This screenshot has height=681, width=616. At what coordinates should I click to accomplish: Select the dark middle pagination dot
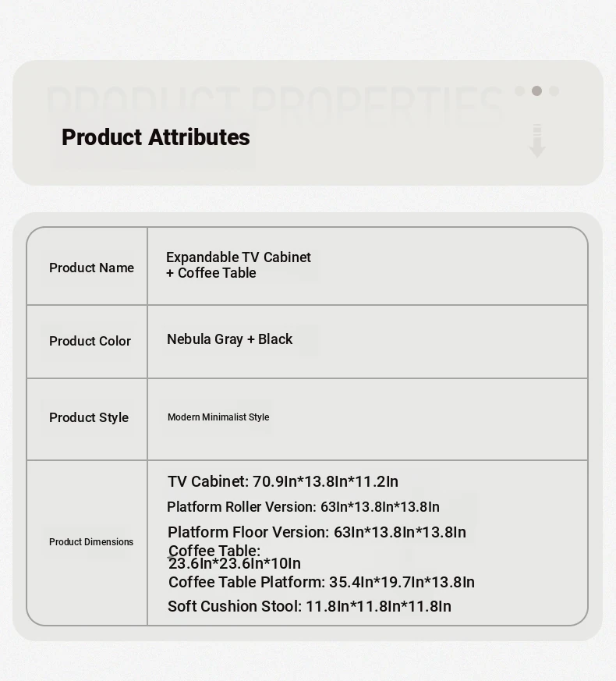(536, 90)
